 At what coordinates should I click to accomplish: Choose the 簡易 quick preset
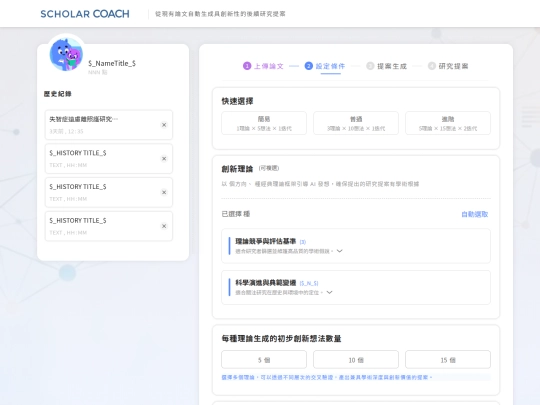[264, 123]
